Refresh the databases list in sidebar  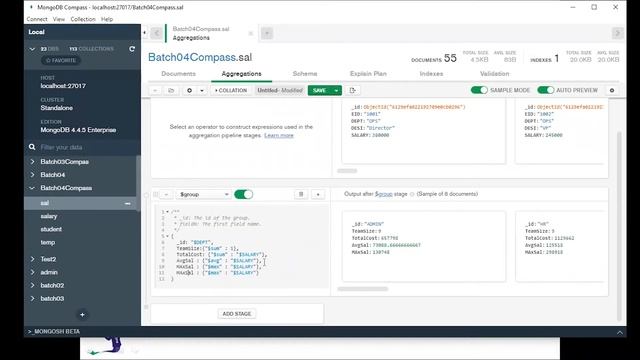[132, 49]
